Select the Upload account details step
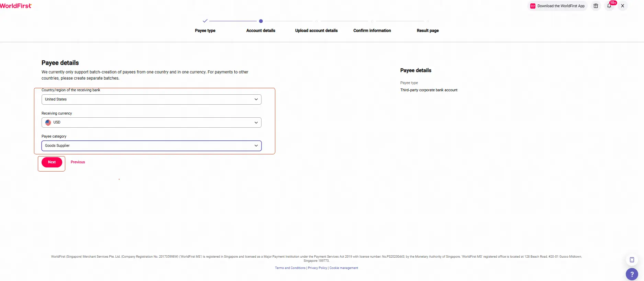644x281 pixels. (317, 31)
